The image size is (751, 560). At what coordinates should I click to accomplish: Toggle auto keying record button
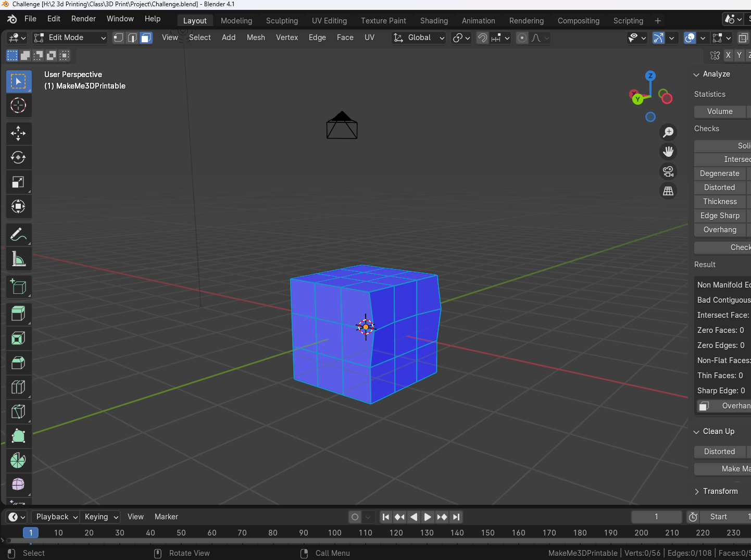(355, 517)
